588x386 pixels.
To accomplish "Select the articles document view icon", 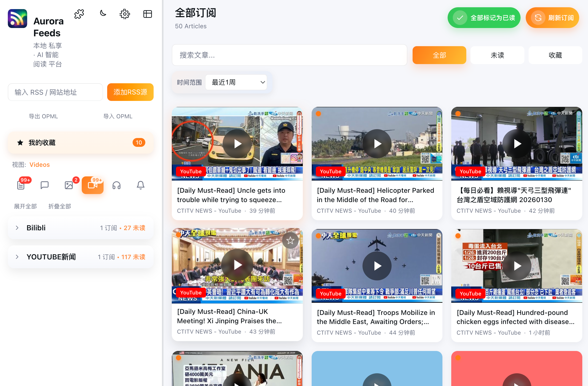I will click(x=21, y=185).
